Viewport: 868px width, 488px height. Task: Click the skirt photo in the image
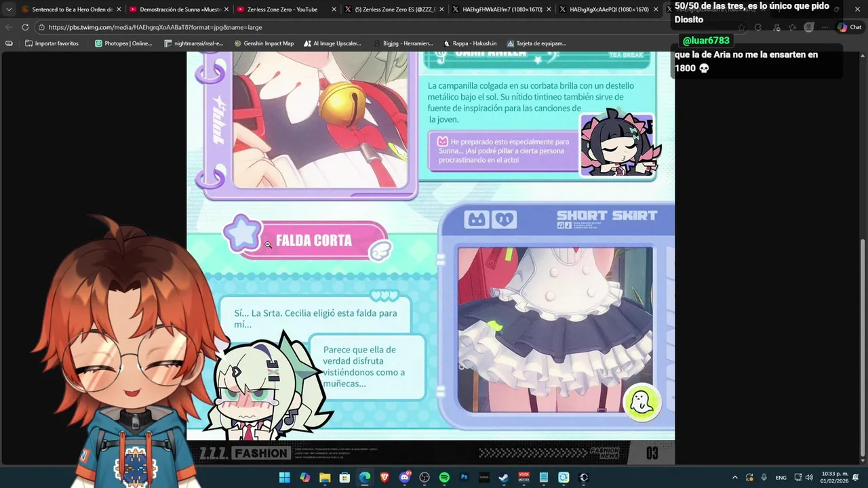click(555, 329)
